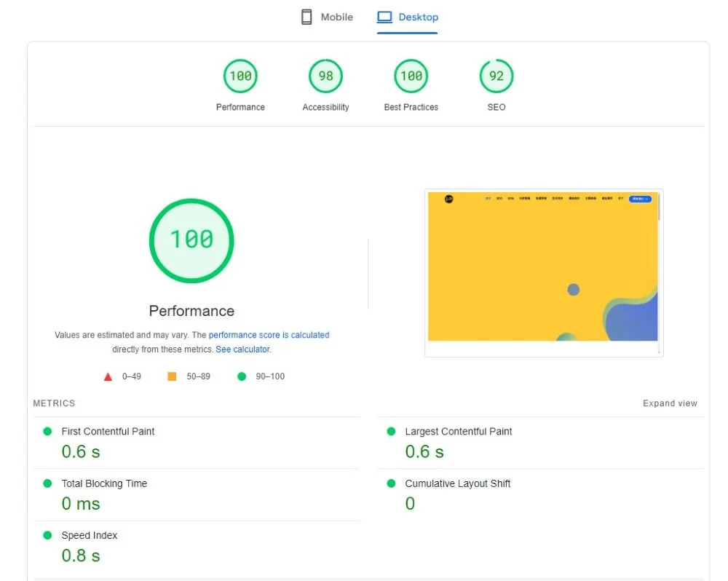The height and width of the screenshot is (581, 728).
Task: Click the 0 ms Total Blocking Time value
Action: pos(81,504)
